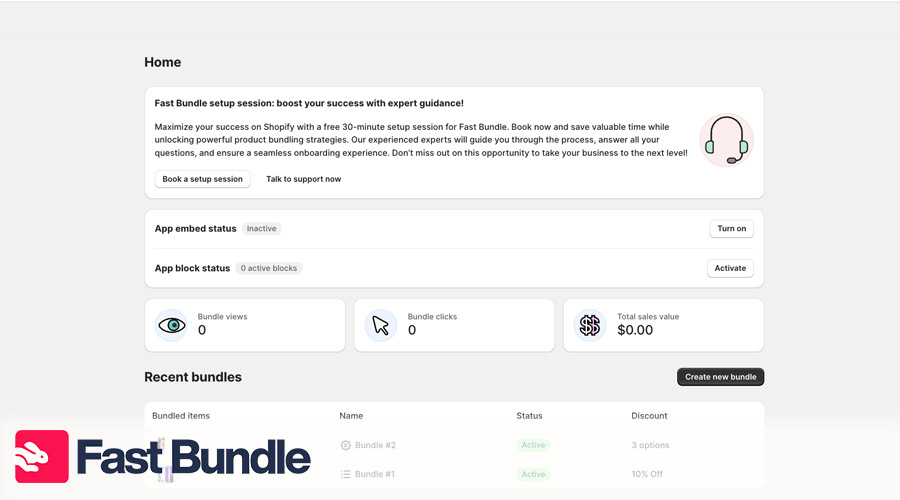Click the Bundle #1 list icon
The image size is (900, 500).
[x=346, y=474]
